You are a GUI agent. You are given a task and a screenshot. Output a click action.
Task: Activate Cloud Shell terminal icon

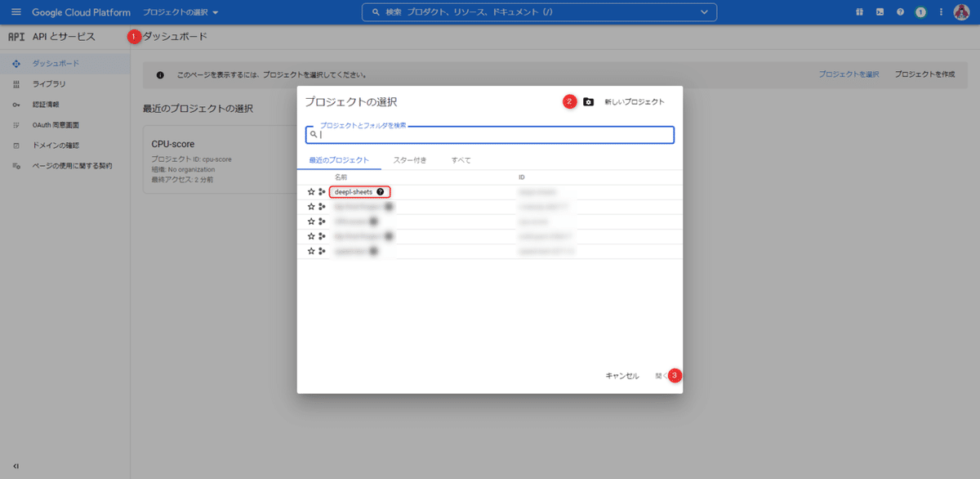pos(880,12)
